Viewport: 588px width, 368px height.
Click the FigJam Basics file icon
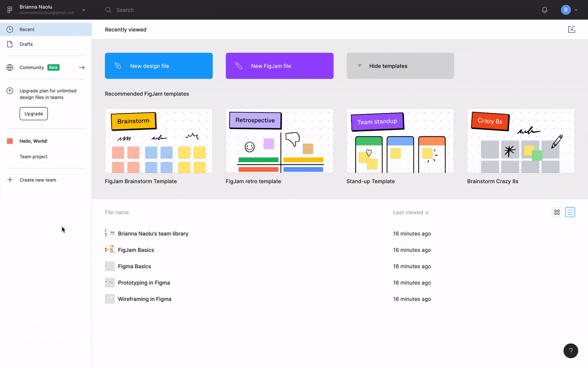110,250
